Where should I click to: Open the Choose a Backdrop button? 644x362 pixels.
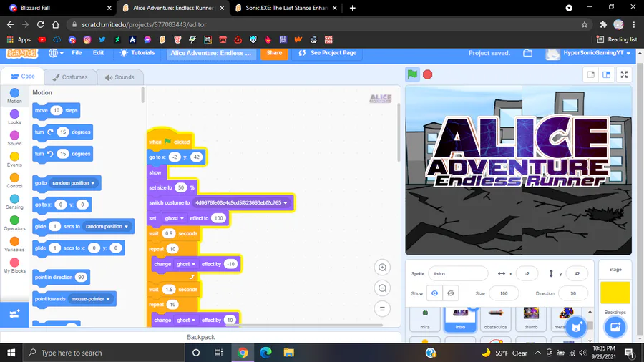pyautogui.click(x=615, y=327)
